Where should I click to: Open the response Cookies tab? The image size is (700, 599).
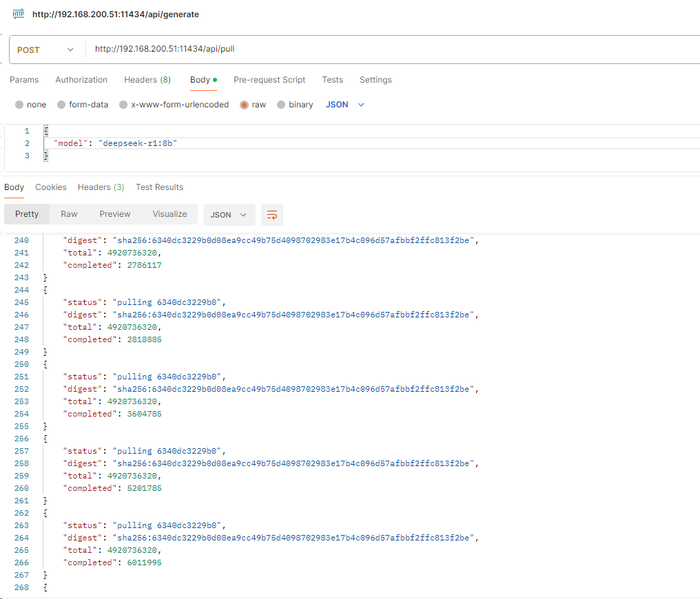coord(51,187)
